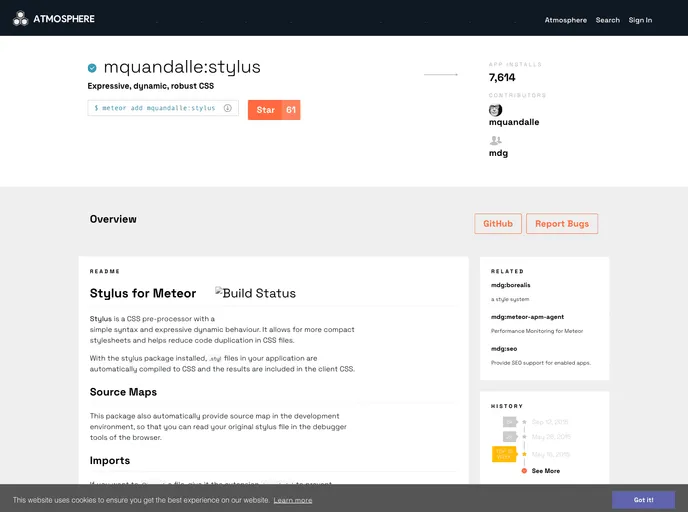Click the mdg contributor group icon
The width and height of the screenshot is (688, 512).
point(495,141)
